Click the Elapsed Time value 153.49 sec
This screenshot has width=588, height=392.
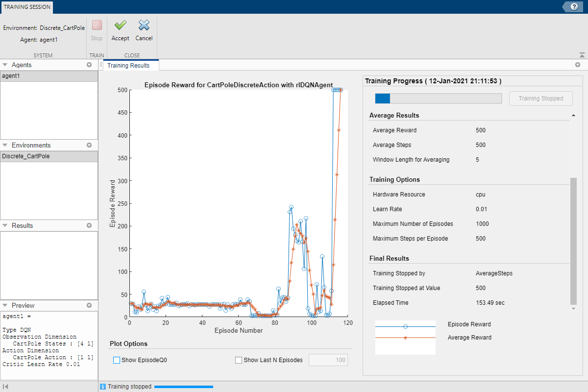(x=490, y=303)
